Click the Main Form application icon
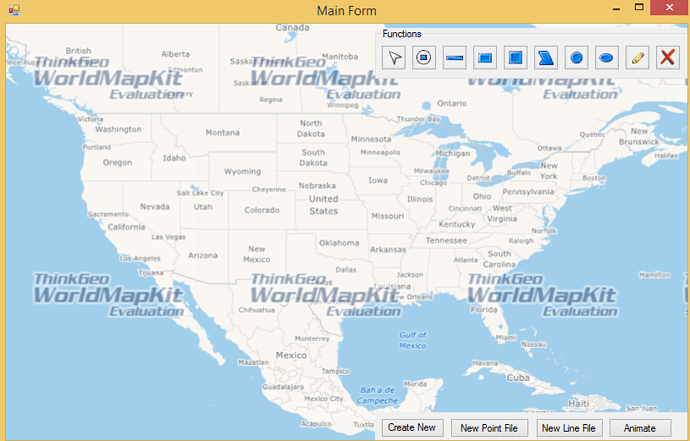Screen dimensions: 690x441 (x=14, y=10)
